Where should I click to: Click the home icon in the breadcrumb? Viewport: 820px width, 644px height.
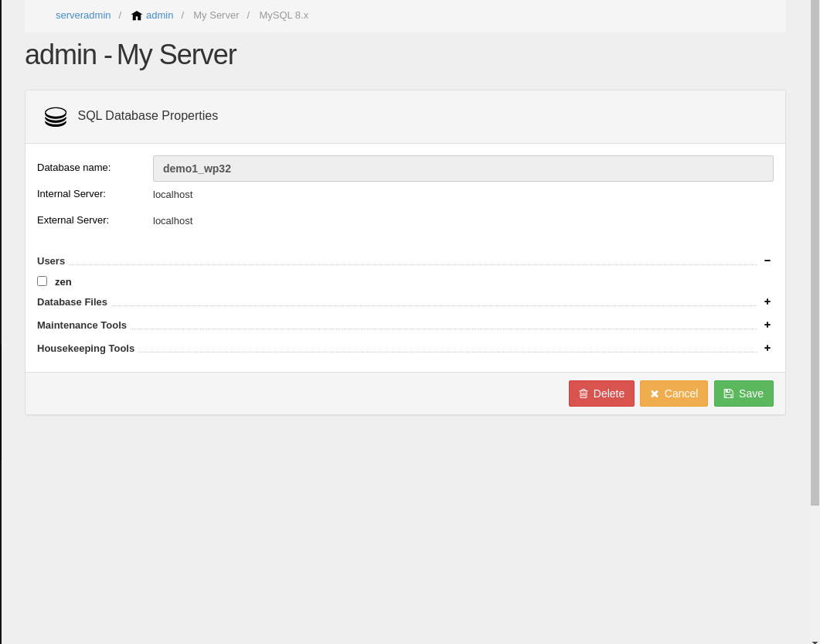(137, 15)
